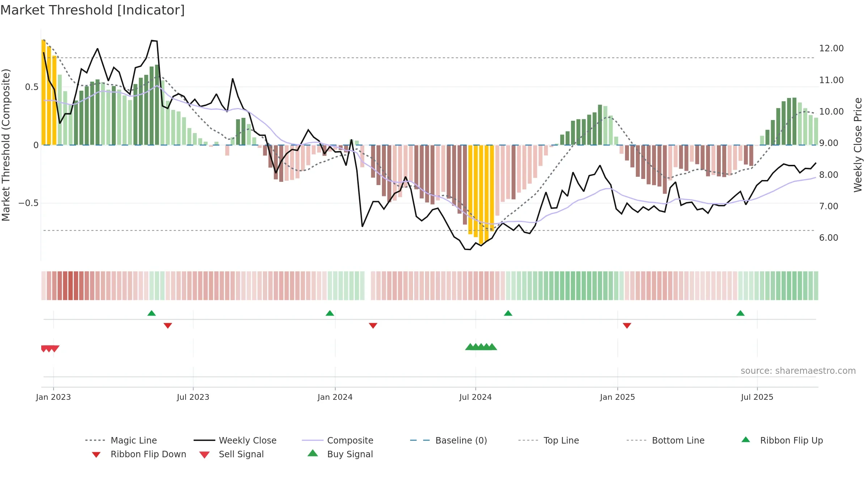This screenshot has width=868, height=488.
Task: Click the 7.00 price axis label
Action: (829, 206)
